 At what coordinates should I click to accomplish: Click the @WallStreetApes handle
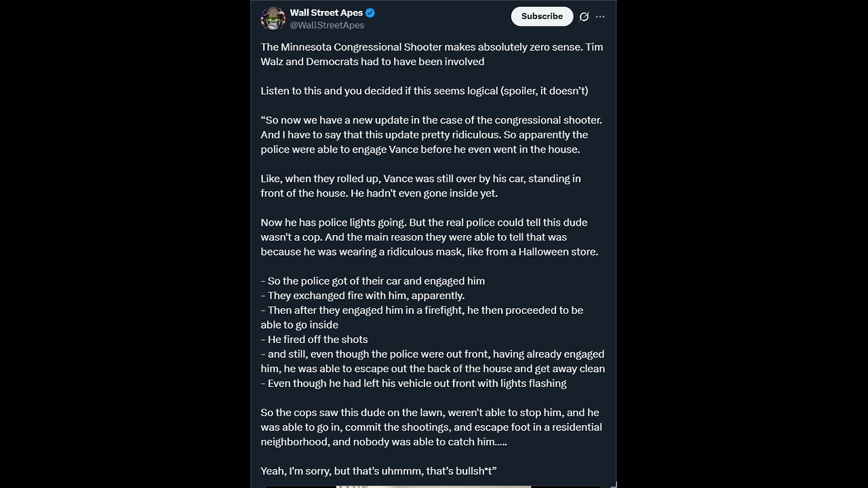327,25
